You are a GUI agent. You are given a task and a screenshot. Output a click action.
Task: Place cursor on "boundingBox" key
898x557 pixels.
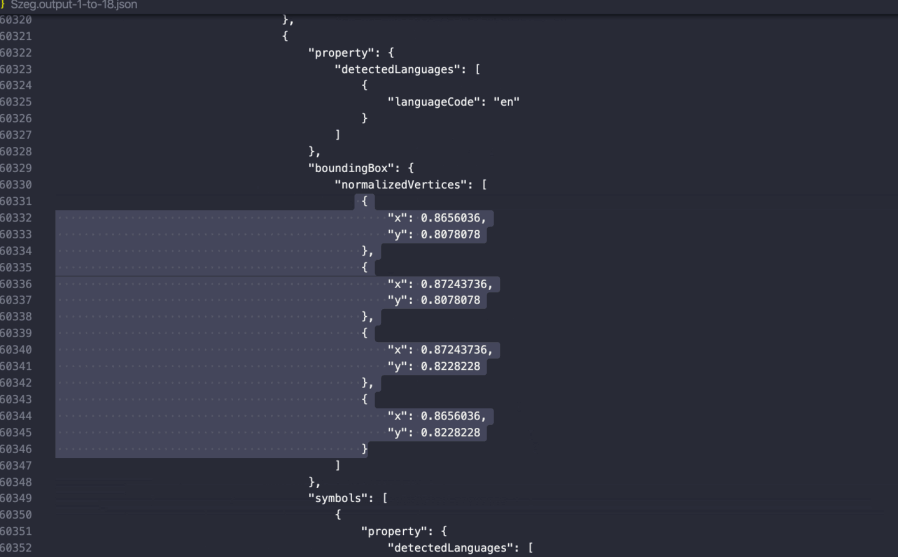[351, 168]
